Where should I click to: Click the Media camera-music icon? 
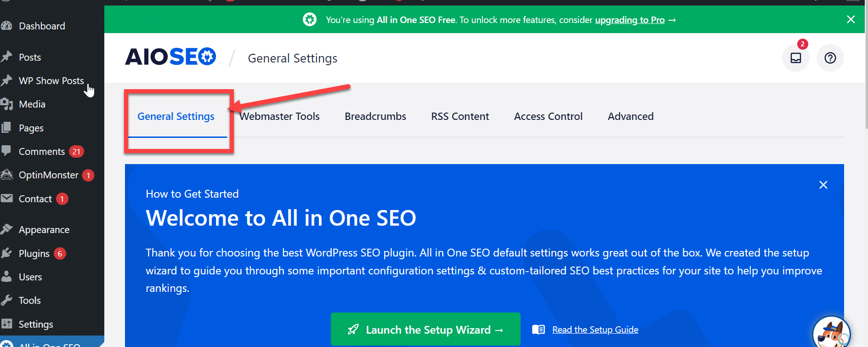(7, 104)
